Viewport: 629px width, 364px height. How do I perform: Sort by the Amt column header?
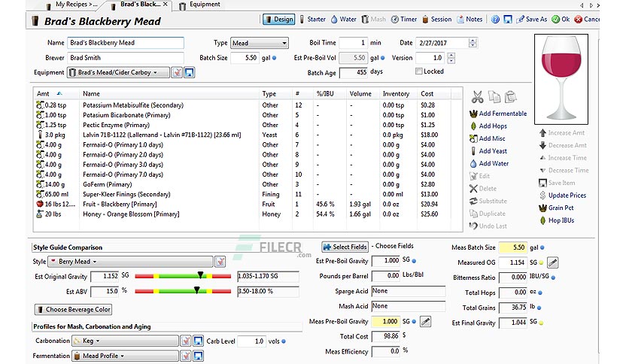tap(56, 94)
